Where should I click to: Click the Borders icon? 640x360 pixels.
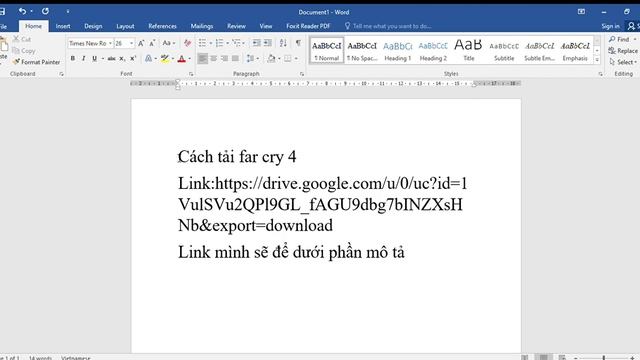[x=288, y=59]
